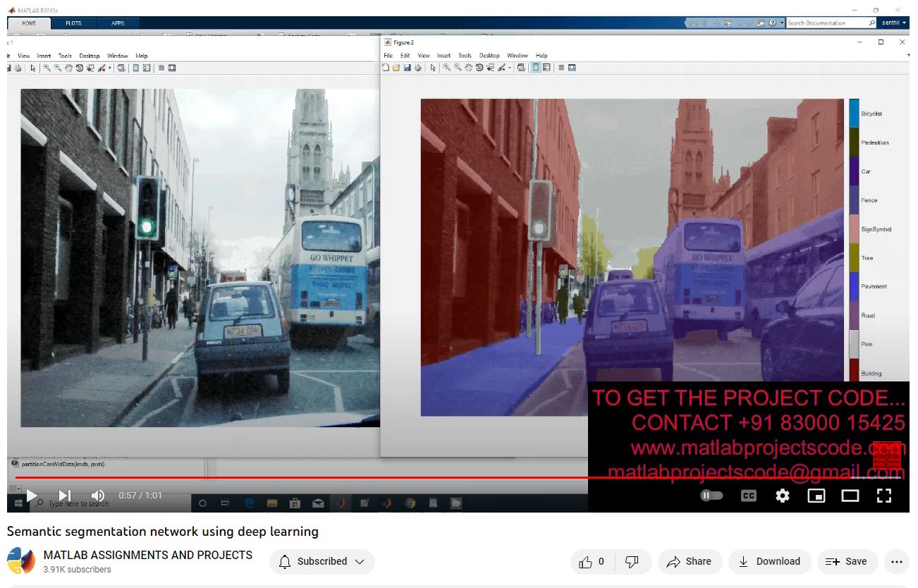This screenshot has width=918, height=588.
Task: Click the MATLAB help question mark icon
Action: (773, 23)
